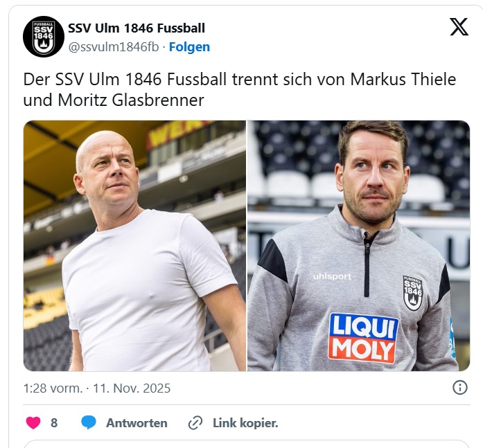Click the Antworten reply button
The image size is (483, 448).
click(x=137, y=423)
